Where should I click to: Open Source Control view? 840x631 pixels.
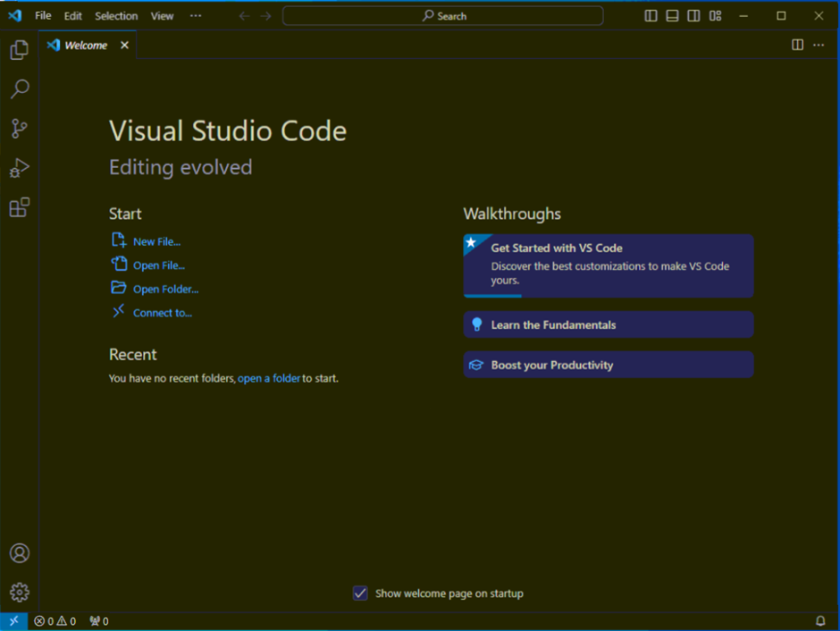pyautogui.click(x=20, y=129)
